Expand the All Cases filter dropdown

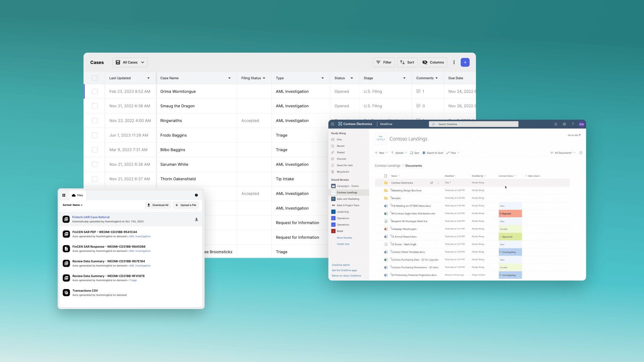(129, 62)
